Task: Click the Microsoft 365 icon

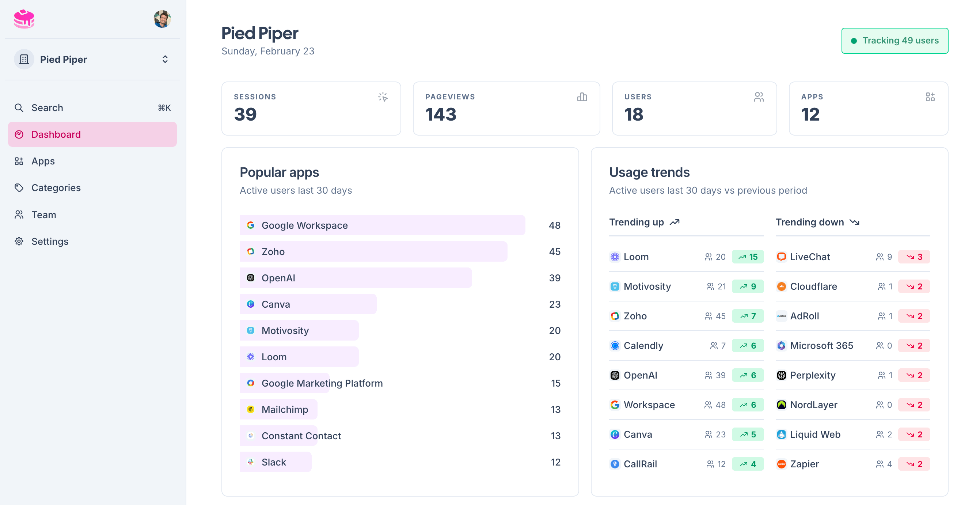Action: pos(782,345)
